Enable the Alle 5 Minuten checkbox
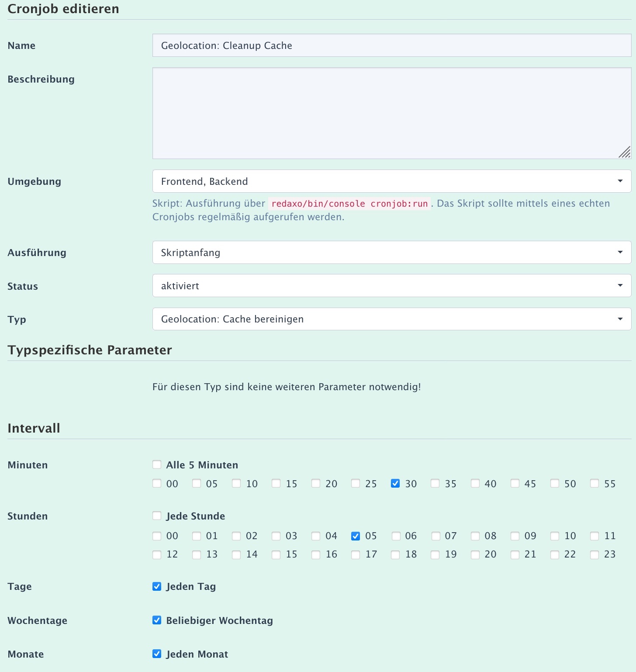 (157, 464)
